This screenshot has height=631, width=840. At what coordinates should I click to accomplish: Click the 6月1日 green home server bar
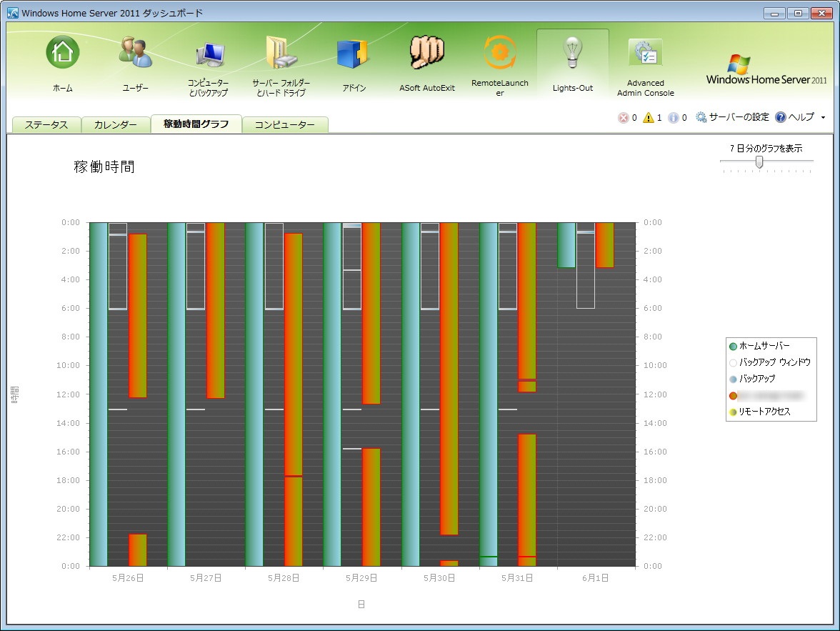(566, 245)
